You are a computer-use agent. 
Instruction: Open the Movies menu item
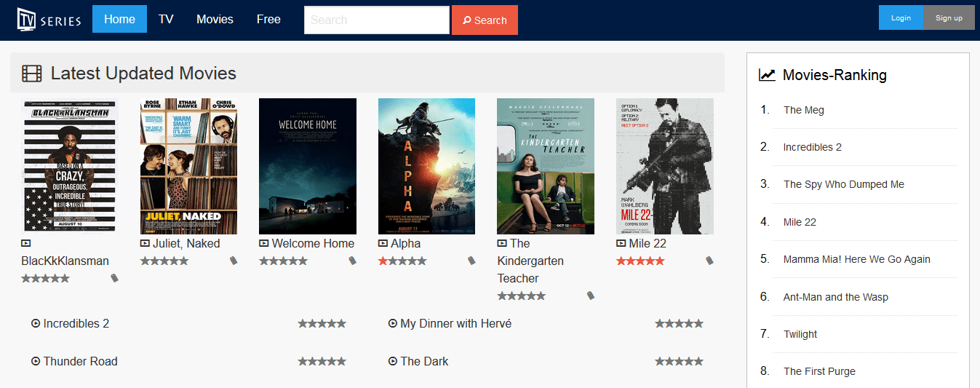point(215,20)
